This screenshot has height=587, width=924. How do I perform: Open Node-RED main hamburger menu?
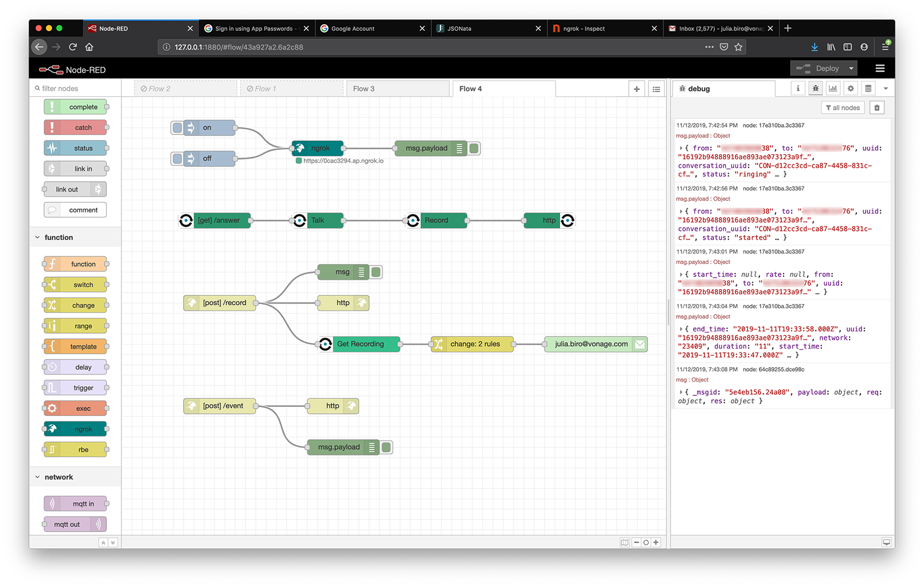880,69
